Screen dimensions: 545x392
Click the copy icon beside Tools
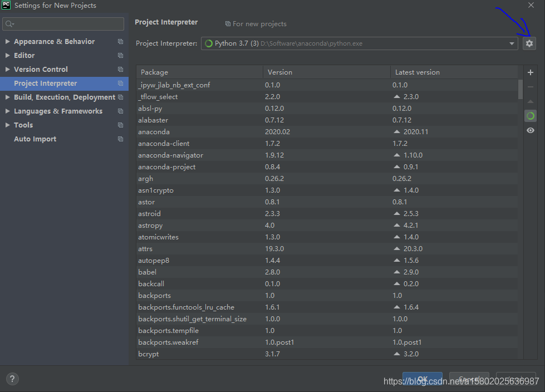[121, 125]
